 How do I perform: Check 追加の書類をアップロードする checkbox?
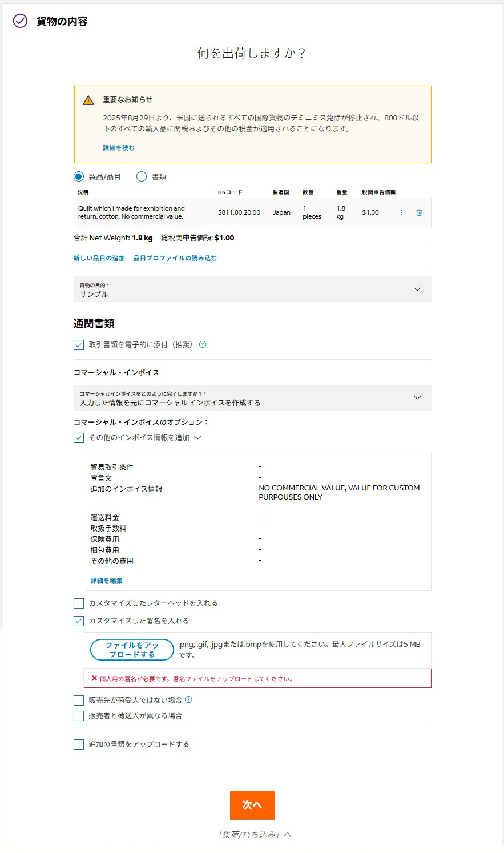[79, 745]
